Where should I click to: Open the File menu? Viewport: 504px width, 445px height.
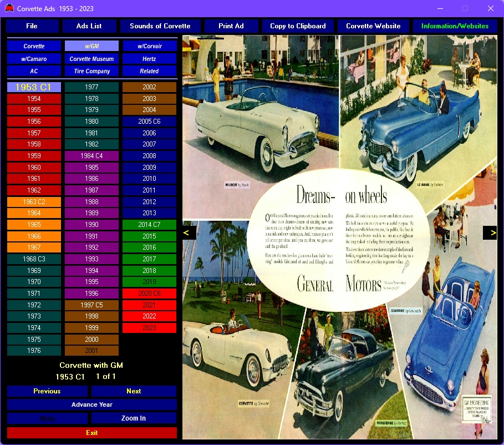[x=32, y=26]
